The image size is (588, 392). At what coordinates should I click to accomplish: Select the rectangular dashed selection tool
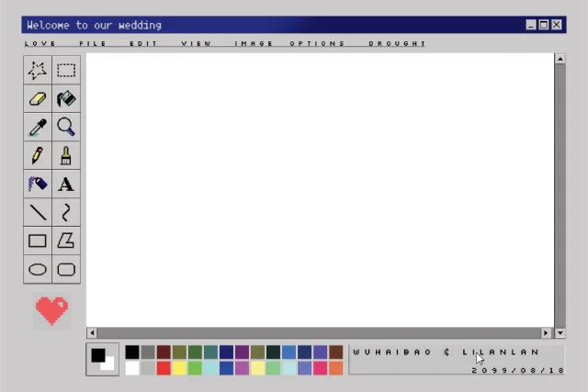66,70
